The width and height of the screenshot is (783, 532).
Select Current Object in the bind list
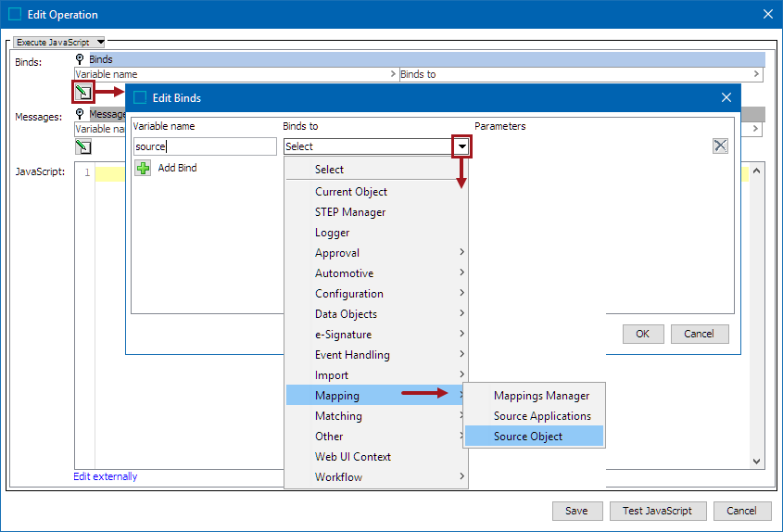click(351, 192)
